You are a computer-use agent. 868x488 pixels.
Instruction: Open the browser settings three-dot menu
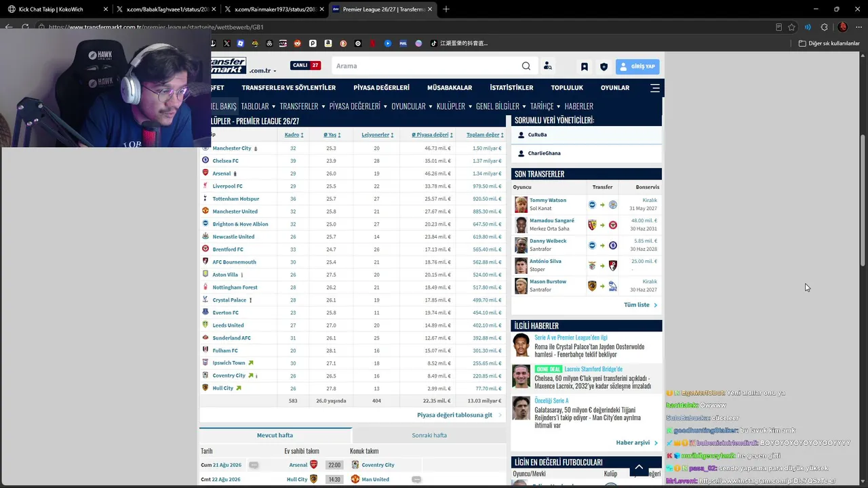(859, 27)
